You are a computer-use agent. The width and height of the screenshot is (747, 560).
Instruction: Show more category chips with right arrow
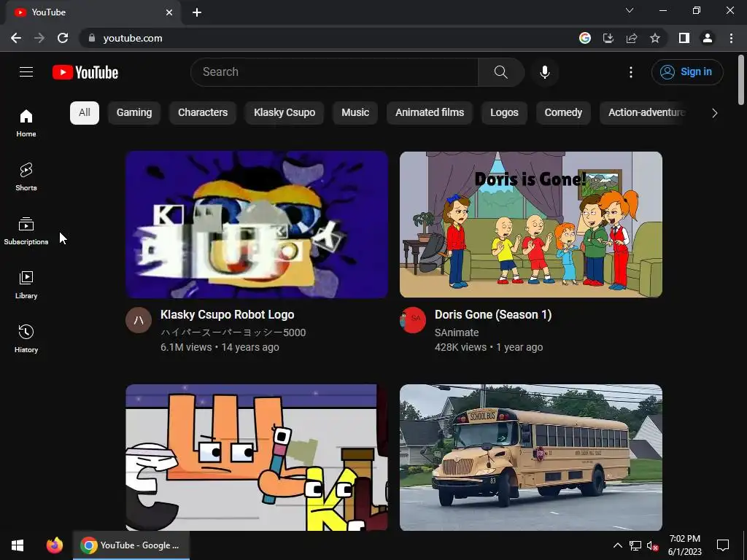pos(714,113)
